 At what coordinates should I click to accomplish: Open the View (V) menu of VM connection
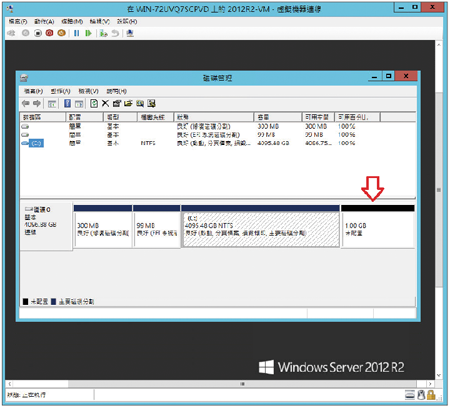click(x=100, y=21)
